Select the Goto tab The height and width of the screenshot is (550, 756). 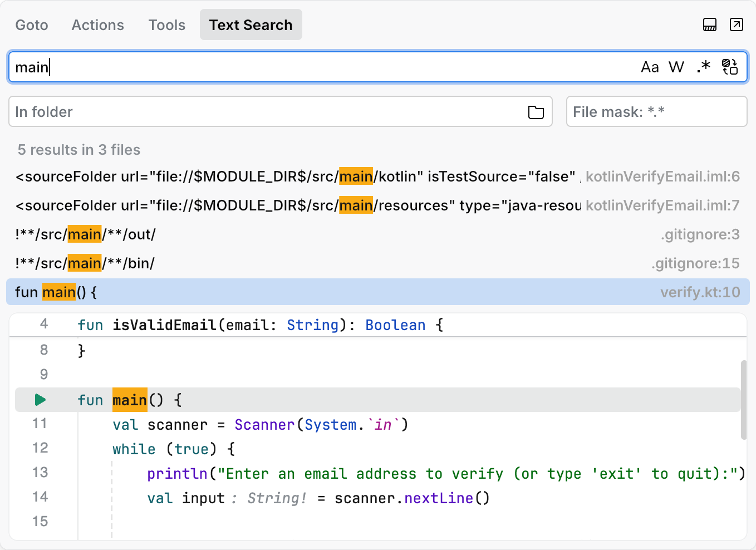[x=31, y=24]
